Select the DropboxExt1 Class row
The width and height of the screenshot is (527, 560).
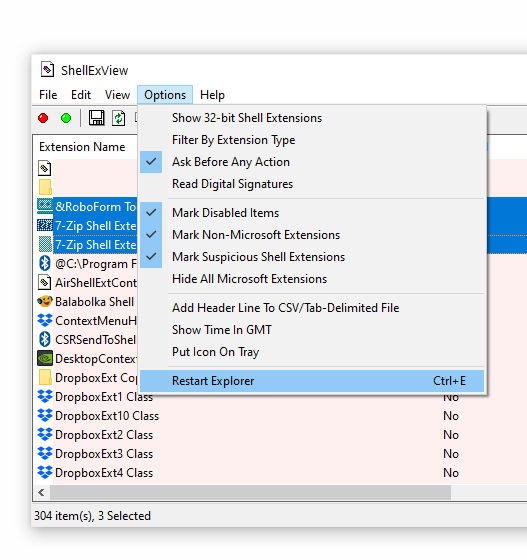click(104, 397)
